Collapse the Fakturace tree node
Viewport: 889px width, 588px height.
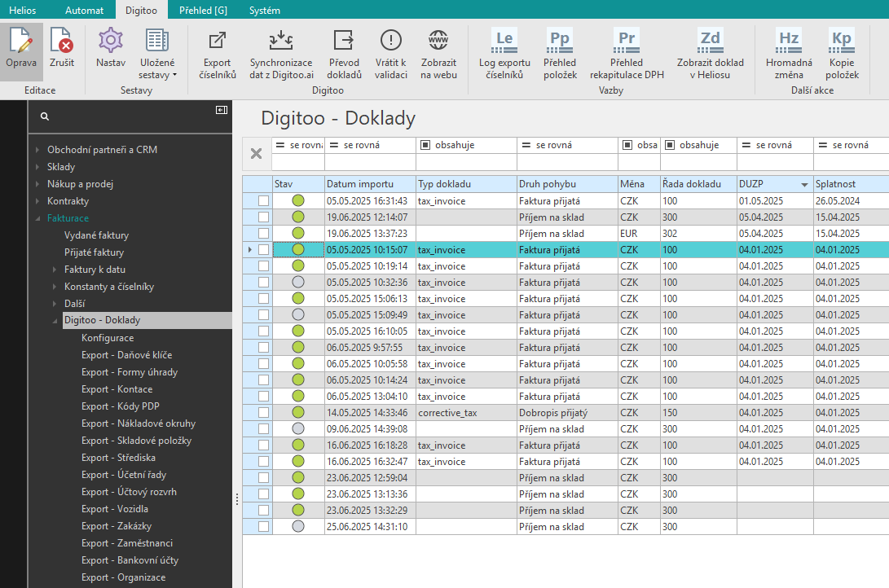(37, 218)
